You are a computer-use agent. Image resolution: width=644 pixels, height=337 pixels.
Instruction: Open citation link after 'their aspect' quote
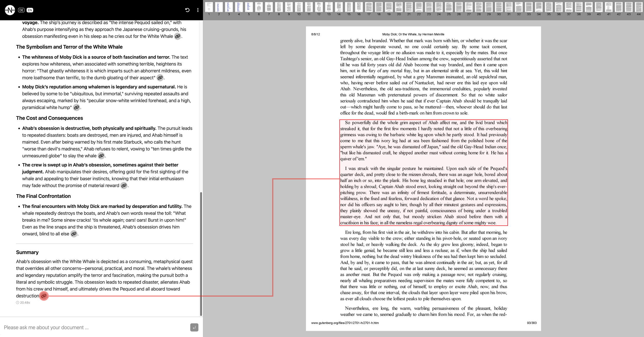tap(160, 78)
